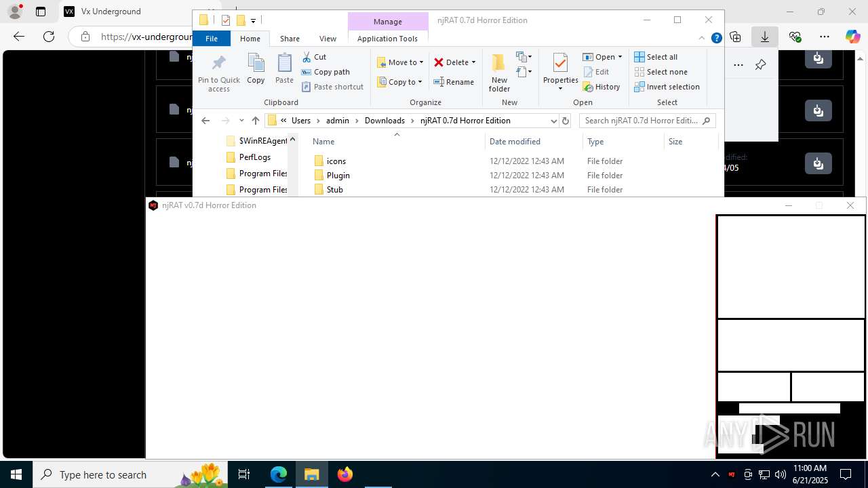
Task: Open Edge profile avatar
Action: pos(15,12)
